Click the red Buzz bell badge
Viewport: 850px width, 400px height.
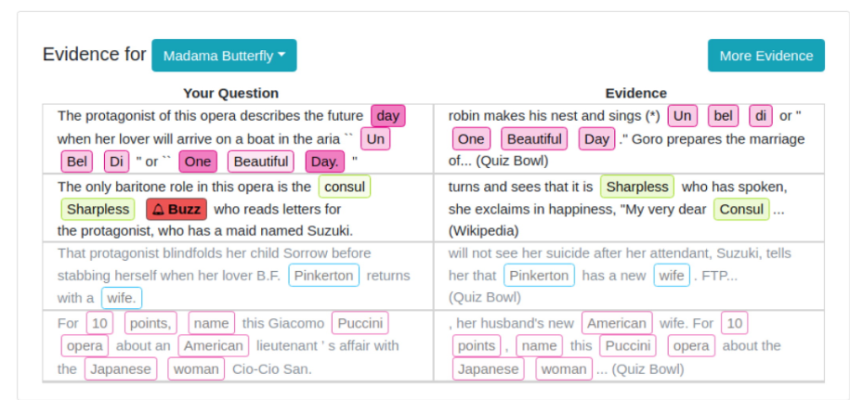coord(176,209)
